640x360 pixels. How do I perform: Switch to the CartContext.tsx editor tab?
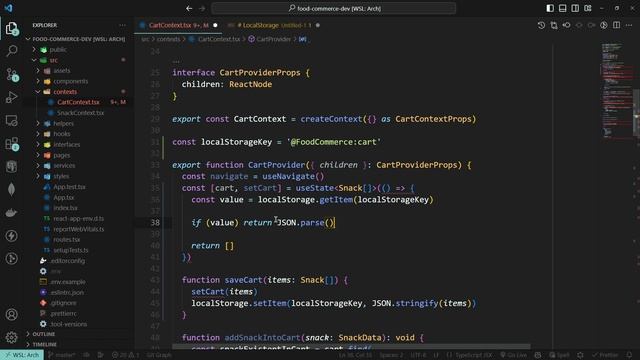point(178,25)
